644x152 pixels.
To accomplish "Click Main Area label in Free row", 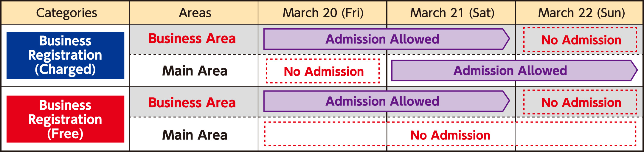I will (x=195, y=135).
